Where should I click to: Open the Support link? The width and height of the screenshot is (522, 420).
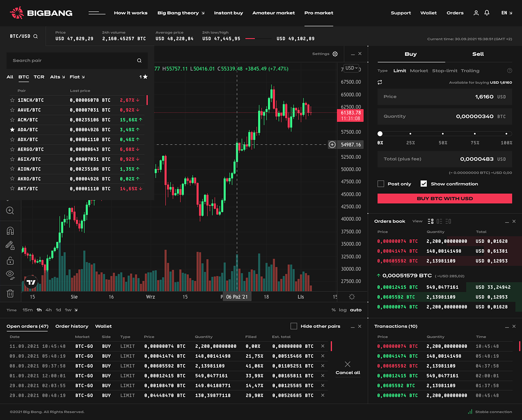click(x=401, y=13)
